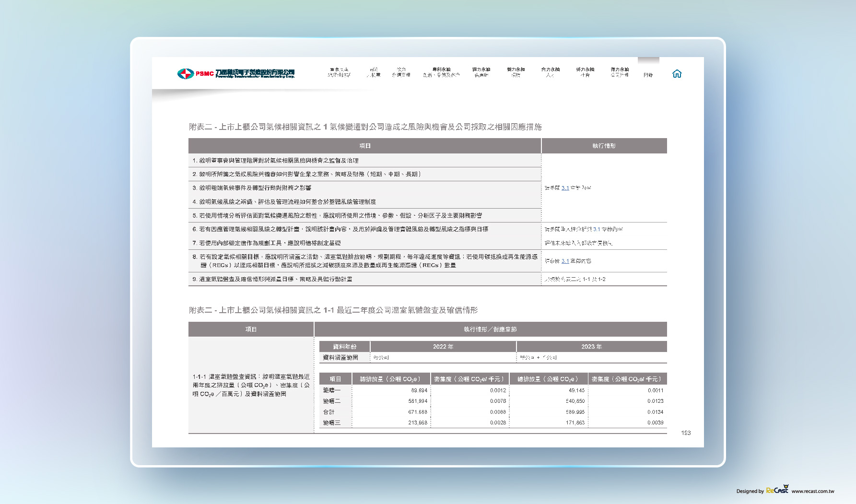Click row 2 about 短期、中期、長期 impacts
This screenshot has height=504, width=856.
365,174
